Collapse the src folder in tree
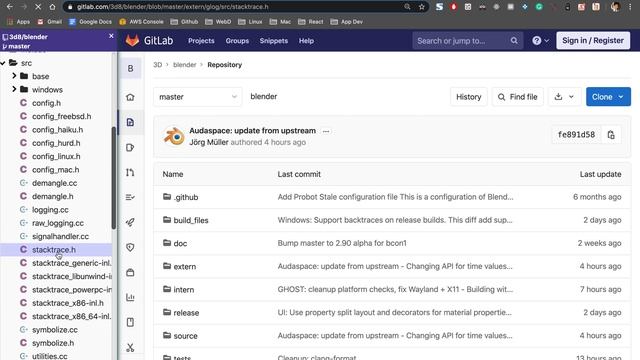The height and width of the screenshot is (360, 640). [3, 63]
